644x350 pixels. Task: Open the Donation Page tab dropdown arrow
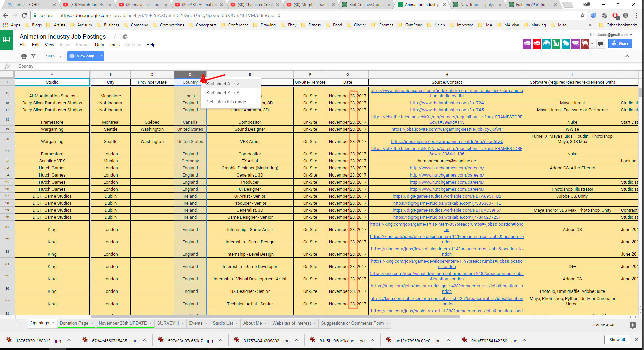point(92,323)
